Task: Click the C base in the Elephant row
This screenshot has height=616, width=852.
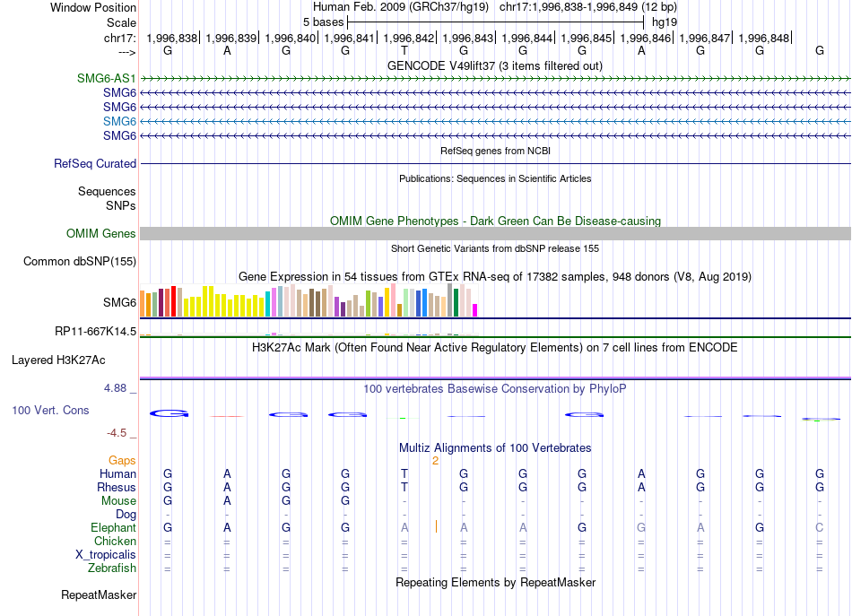Action: coord(820,527)
